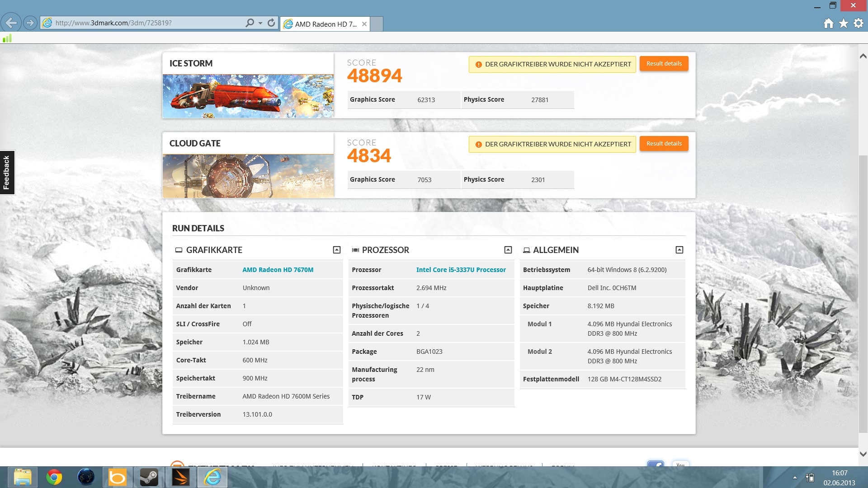Viewport: 868px width, 488px height.
Task: Click the battery power tray icon
Action: point(810,477)
